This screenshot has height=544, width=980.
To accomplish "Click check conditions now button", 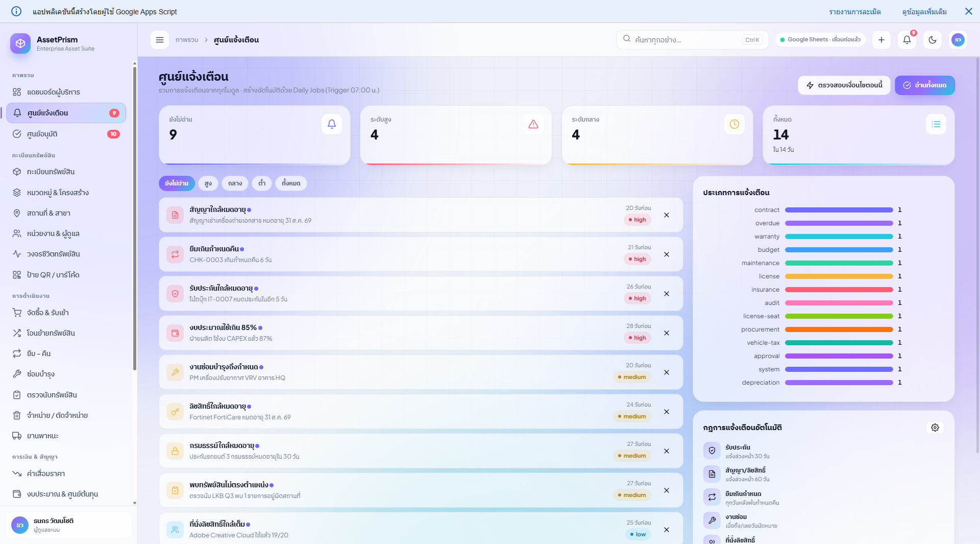I will 844,85.
